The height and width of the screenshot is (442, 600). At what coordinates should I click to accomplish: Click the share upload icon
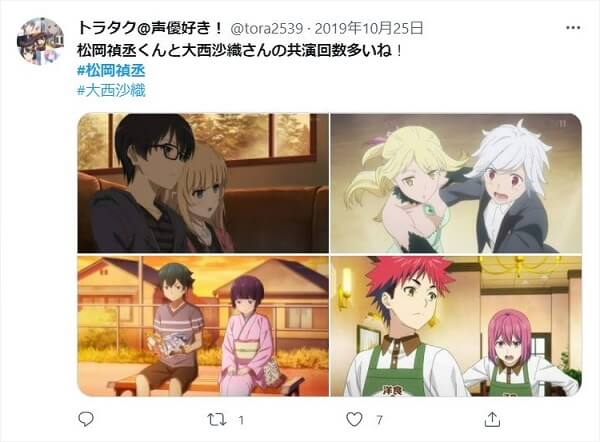(492, 419)
